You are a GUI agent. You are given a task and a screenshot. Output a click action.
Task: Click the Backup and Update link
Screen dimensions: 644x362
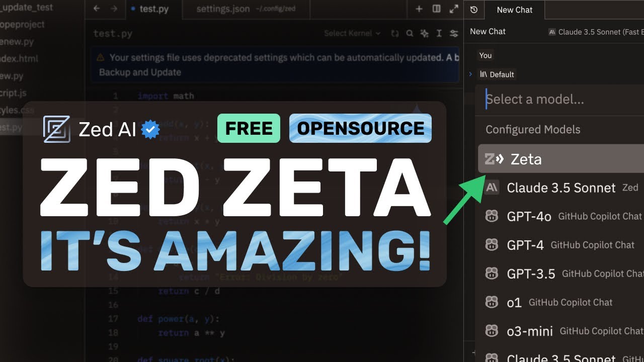pos(140,72)
